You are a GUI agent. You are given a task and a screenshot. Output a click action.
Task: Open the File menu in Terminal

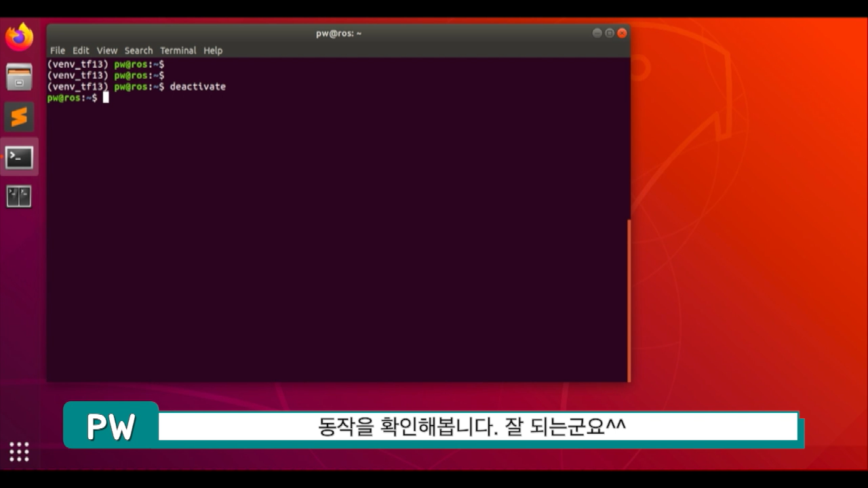coord(58,50)
